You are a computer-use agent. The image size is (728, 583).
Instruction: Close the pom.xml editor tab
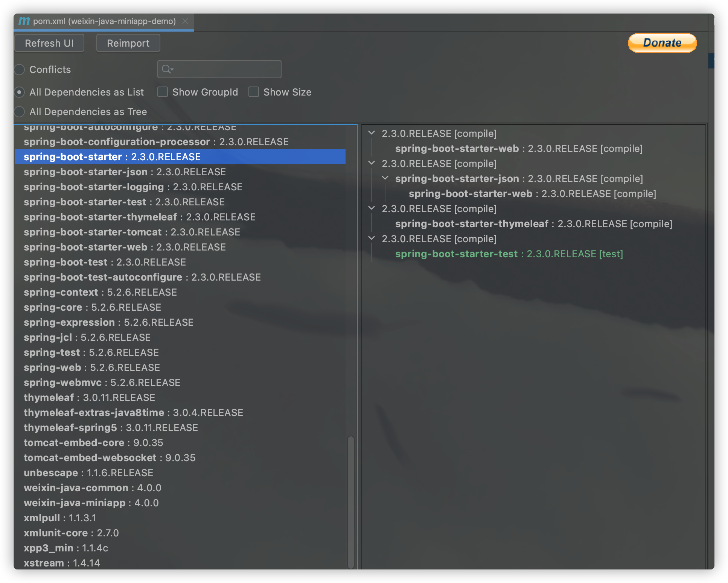click(x=185, y=21)
